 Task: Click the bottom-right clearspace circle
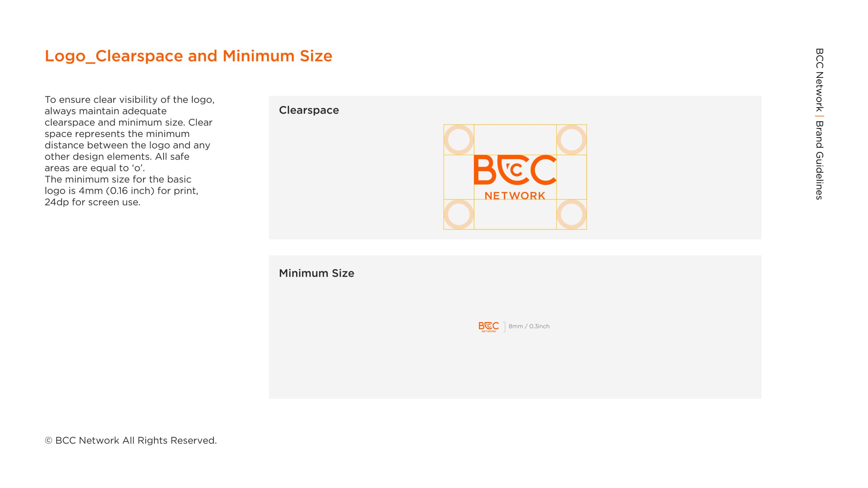point(571,214)
